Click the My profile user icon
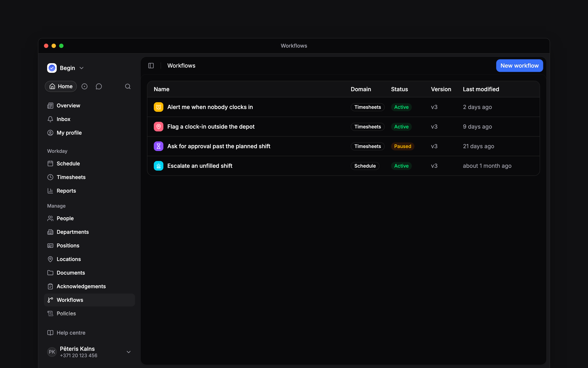The image size is (588, 368). pos(50,133)
